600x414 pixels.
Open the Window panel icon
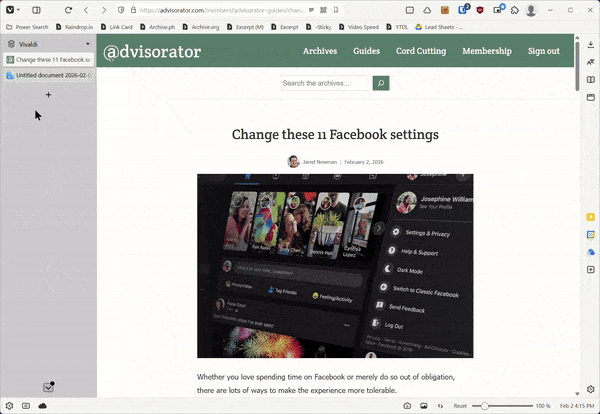(590, 97)
